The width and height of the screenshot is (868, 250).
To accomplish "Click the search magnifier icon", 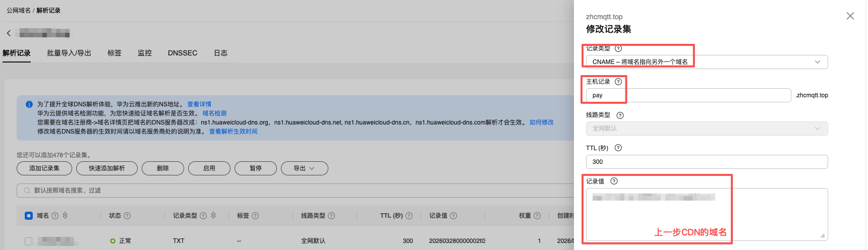I will (27, 191).
